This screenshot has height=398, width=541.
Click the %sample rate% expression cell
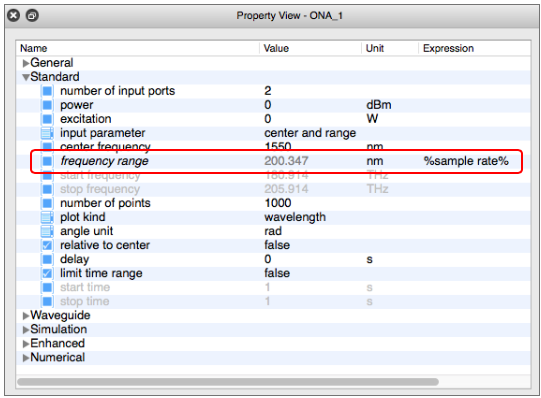[466, 161]
